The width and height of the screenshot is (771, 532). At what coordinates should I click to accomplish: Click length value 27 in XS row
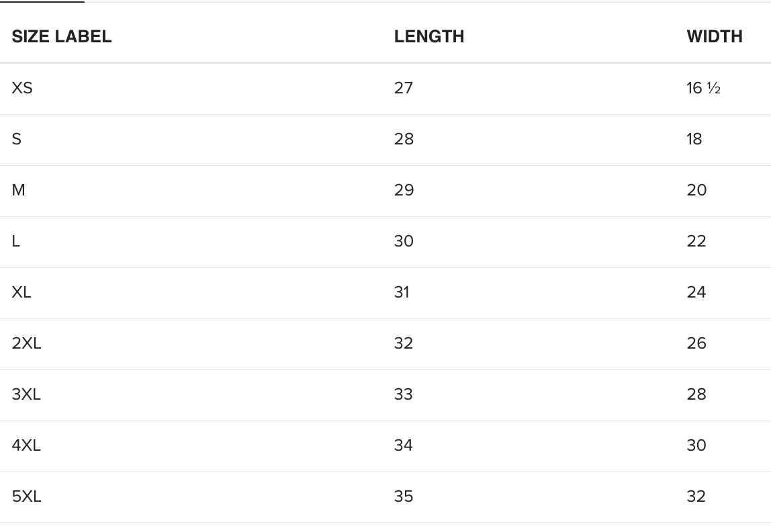(x=404, y=88)
